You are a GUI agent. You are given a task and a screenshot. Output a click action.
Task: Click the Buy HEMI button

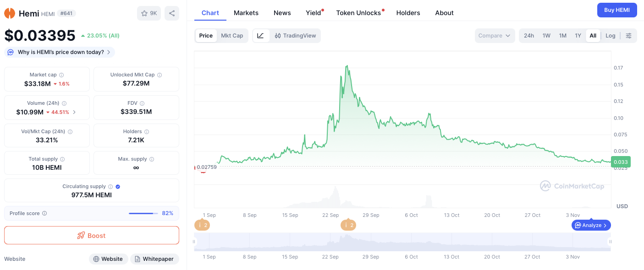(x=616, y=10)
